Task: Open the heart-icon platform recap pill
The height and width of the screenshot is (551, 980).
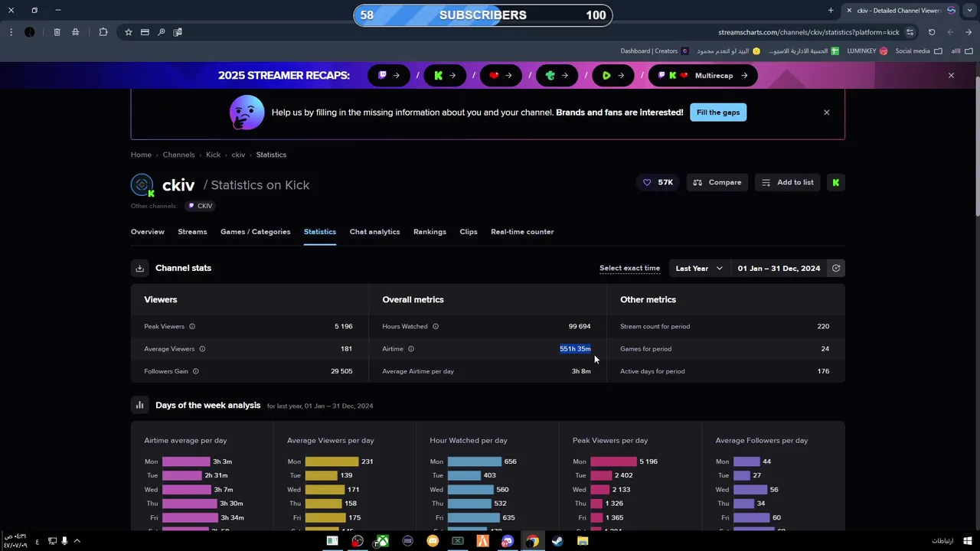Action: pos(501,76)
